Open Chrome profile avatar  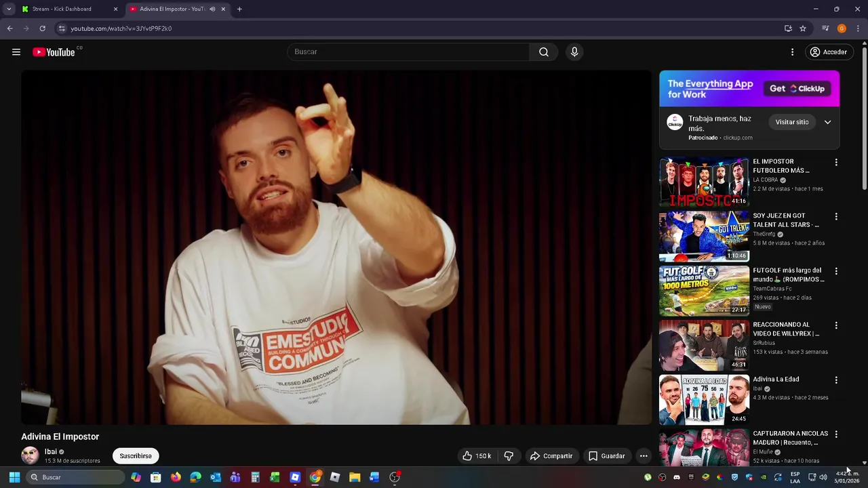842,28
